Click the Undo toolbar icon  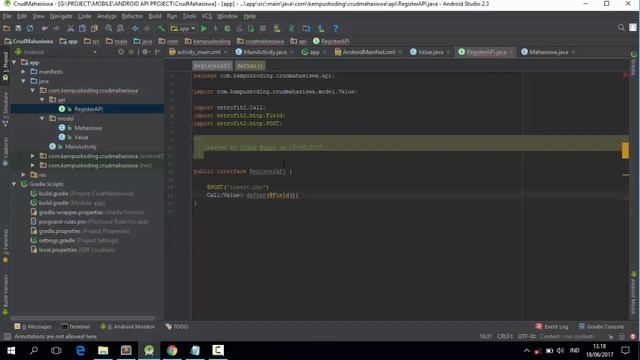point(44,28)
